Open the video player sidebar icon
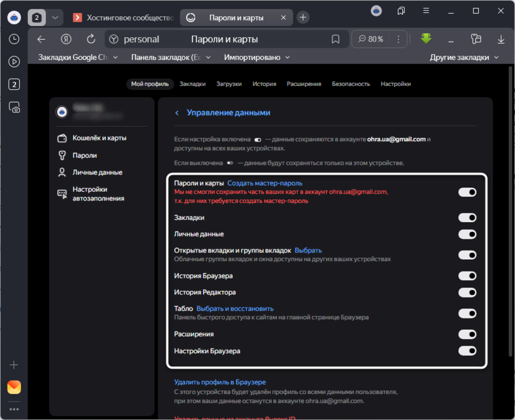This screenshot has width=515, height=420. point(14,62)
